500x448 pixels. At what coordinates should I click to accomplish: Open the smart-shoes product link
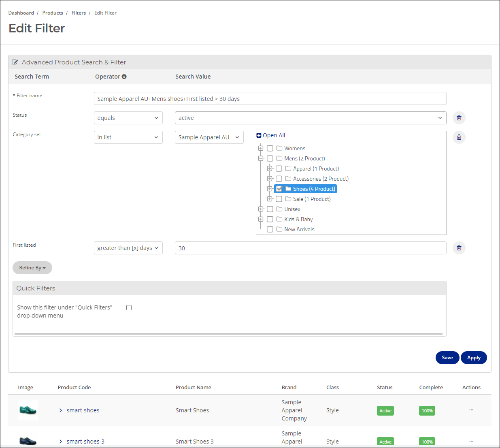point(83,410)
